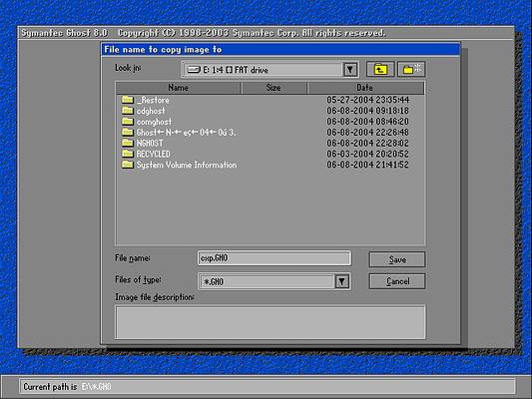Click the *.GHO file type field
Viewport: 532px width, 399px height.
(267, 281)
